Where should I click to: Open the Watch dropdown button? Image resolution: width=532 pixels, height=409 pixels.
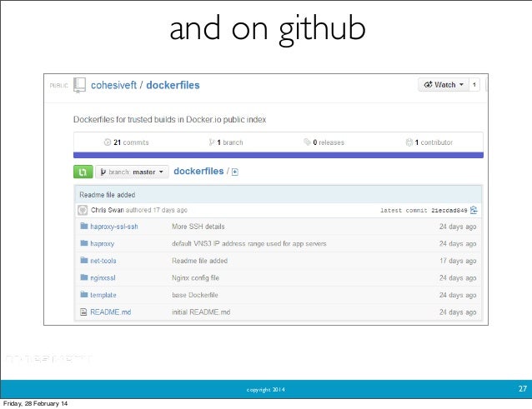[x=444, y=85]
